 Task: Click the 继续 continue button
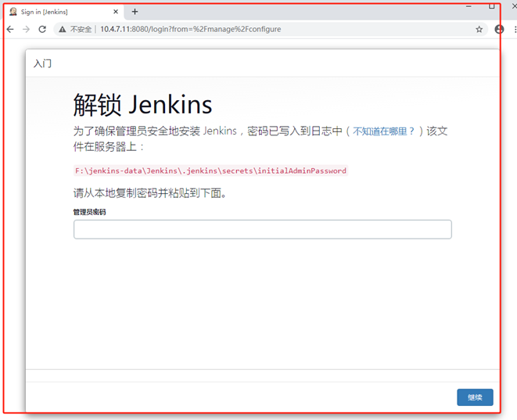point(475,397)
